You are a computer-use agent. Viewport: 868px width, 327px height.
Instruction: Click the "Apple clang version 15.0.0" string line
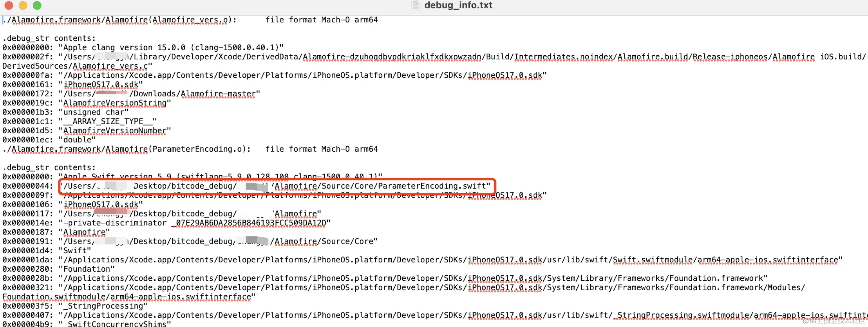[x=143, y=47]
